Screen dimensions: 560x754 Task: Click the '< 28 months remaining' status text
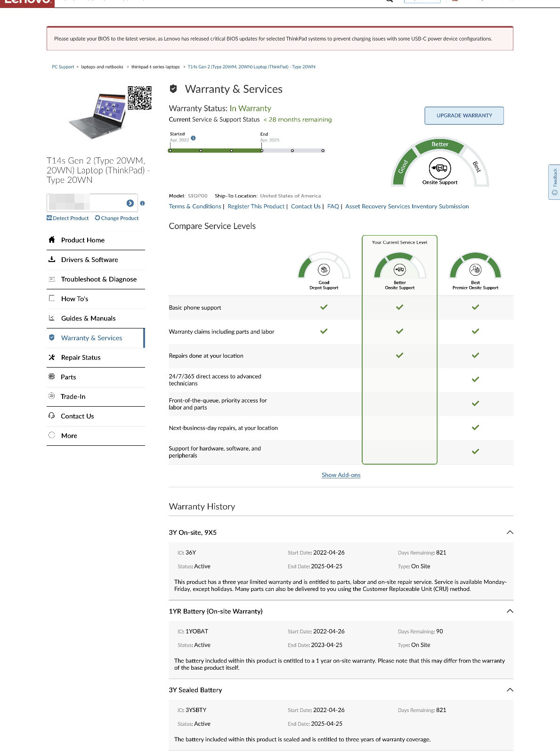[x=298, y=120]
